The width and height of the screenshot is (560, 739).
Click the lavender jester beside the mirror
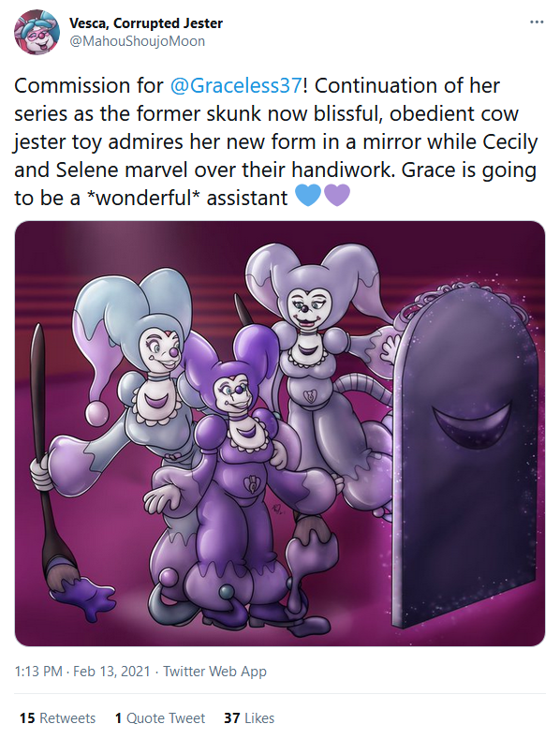tap(320, 377)
